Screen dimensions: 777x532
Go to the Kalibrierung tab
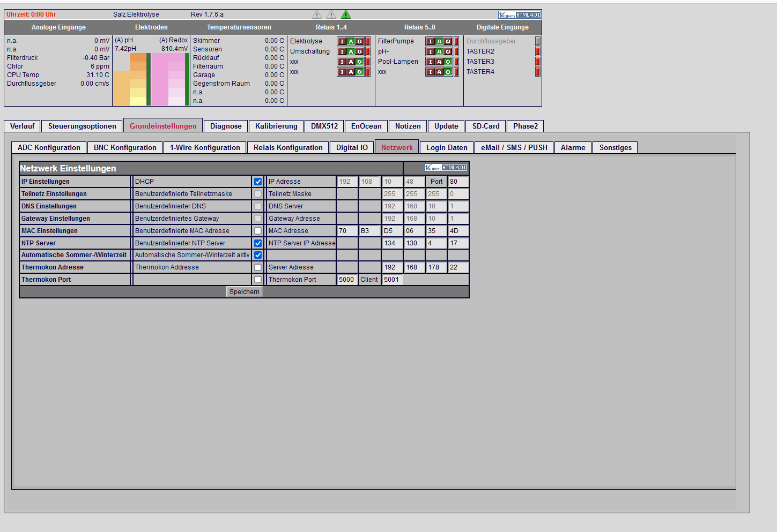click(x=276, y=126)
